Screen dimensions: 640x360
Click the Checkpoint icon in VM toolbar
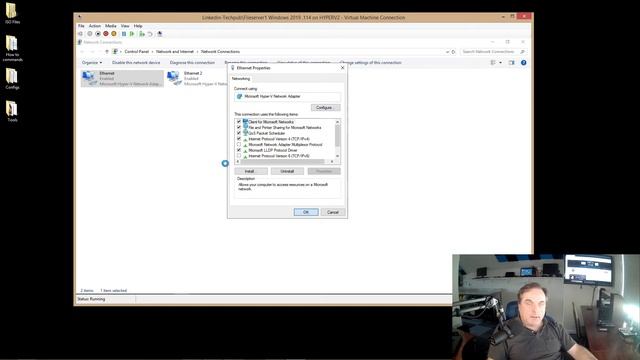(142, 34)
